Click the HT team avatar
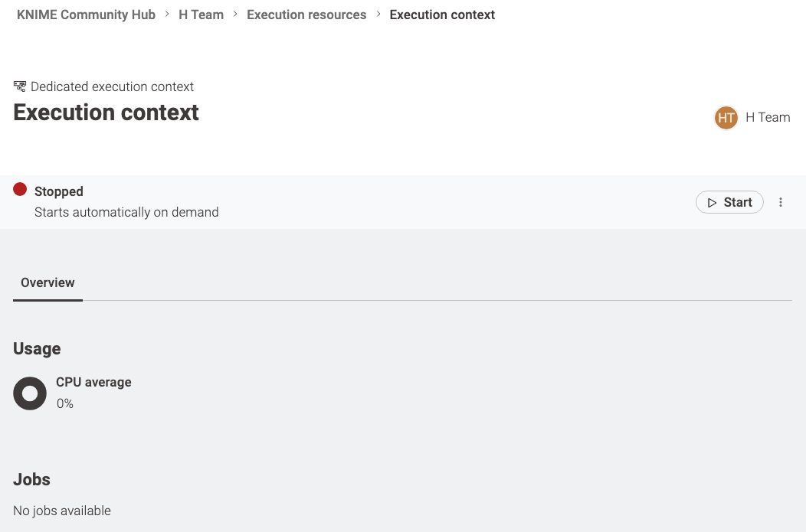 pos(726,118)
